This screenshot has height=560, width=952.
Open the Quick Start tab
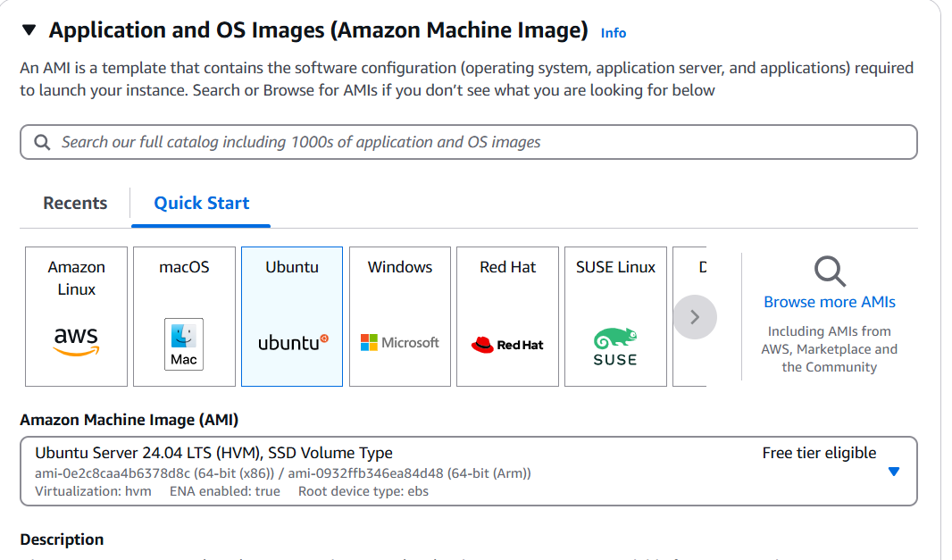[x=201, y=203]
